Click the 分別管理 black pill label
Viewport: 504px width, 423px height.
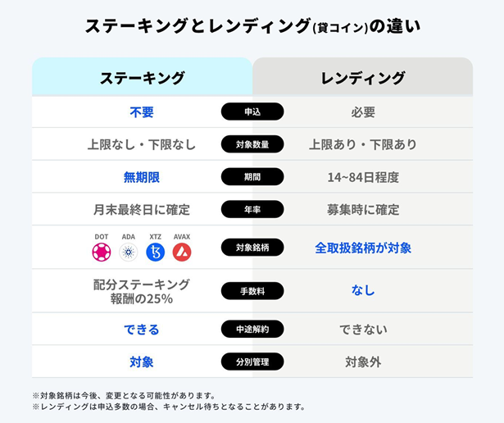point(252,362)
